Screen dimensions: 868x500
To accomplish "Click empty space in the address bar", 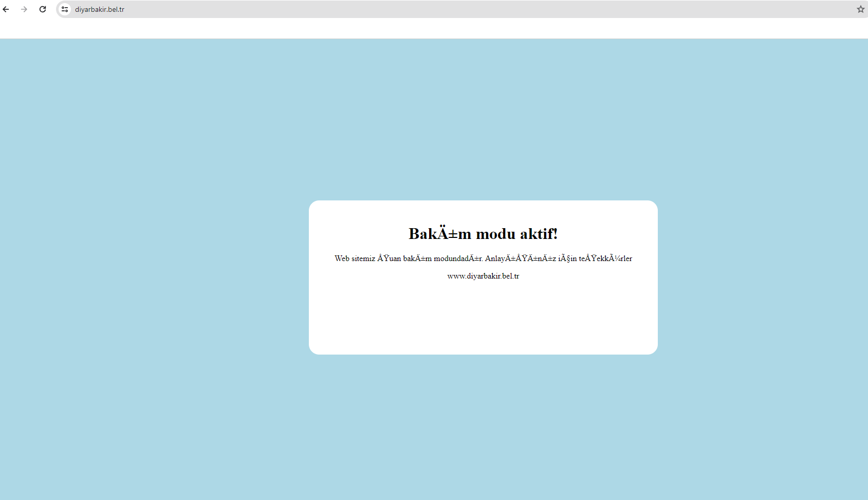I will coord(463,9).
